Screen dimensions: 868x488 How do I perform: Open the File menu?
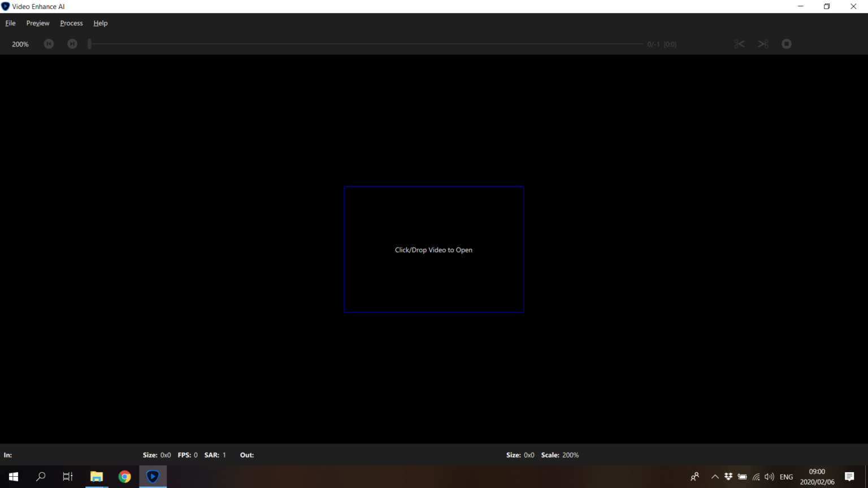tap(10, 23)
